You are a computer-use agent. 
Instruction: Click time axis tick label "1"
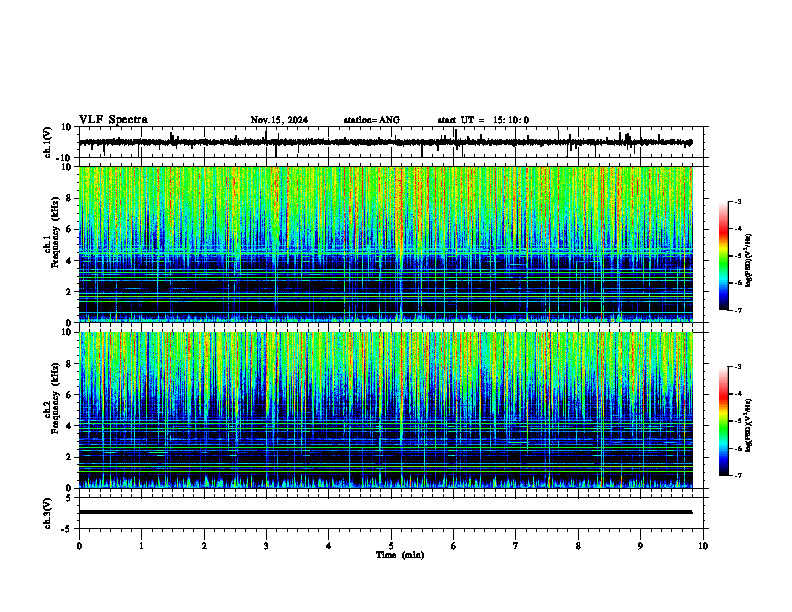click(141, 546)
